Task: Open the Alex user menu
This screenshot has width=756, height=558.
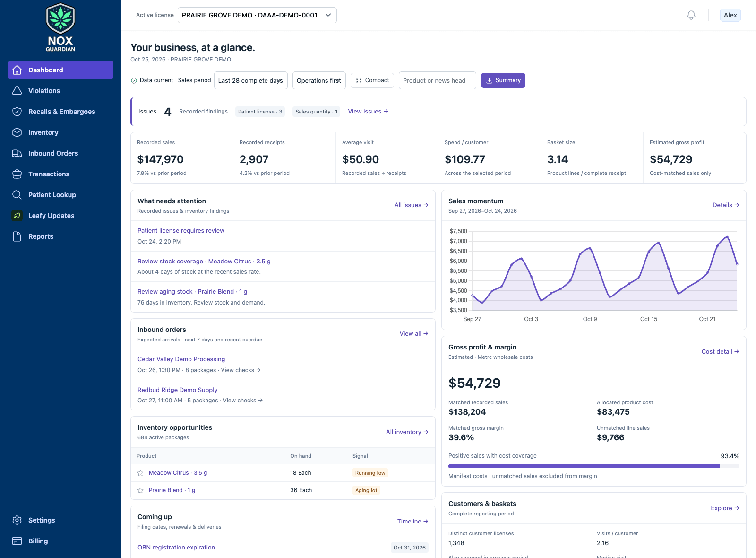Action: pos(730,15)
